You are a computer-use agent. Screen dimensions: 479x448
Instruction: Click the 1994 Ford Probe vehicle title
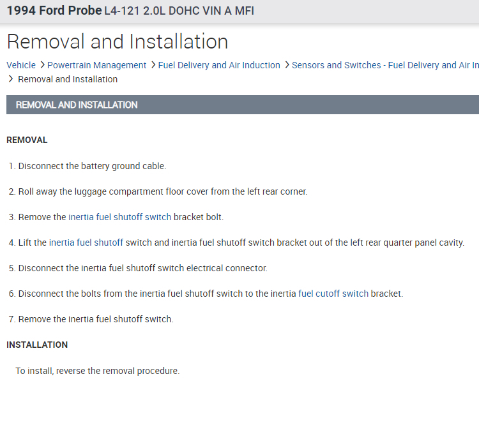point(54,11)
